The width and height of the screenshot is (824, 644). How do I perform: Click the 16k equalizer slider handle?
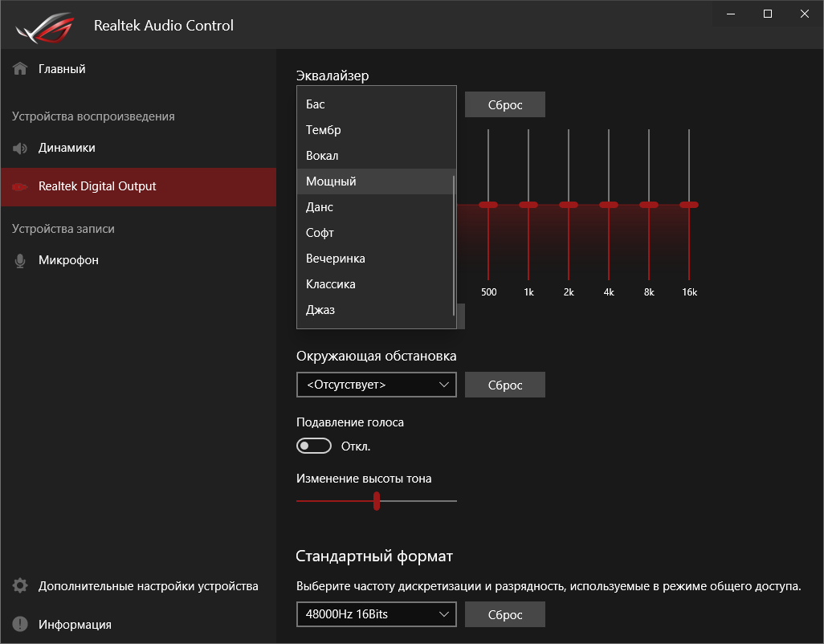689,205
